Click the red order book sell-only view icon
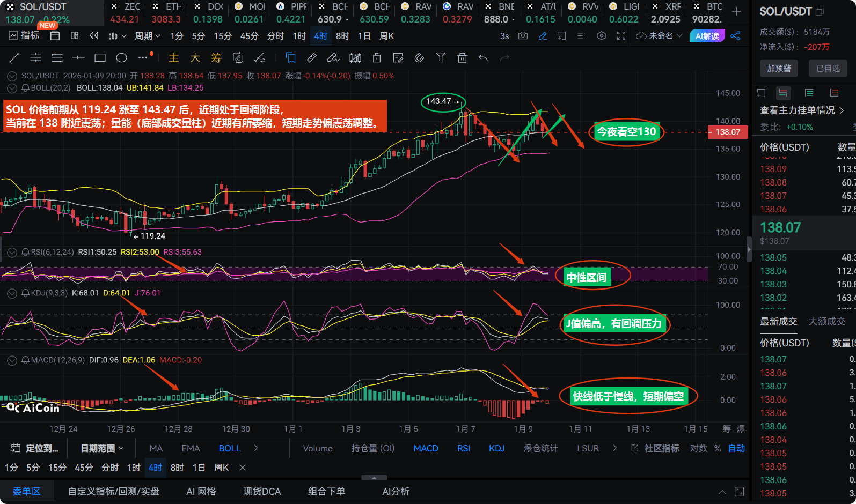Viewport: 856px width, 504px height. [833, 93]
